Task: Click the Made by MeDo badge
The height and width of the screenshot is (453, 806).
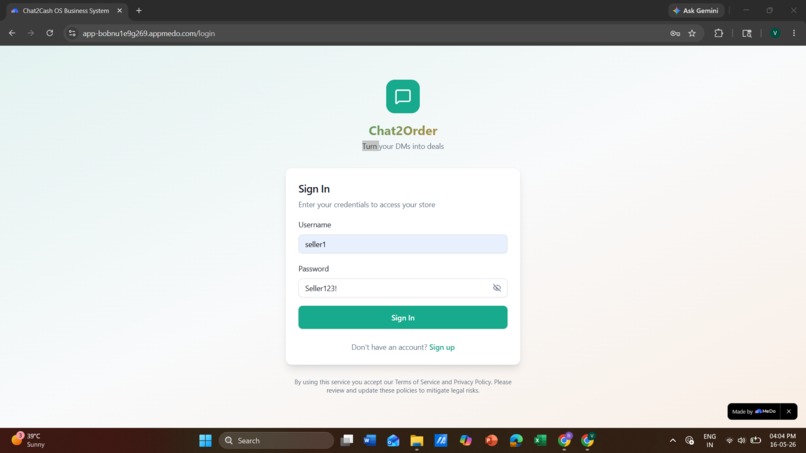Action: click(x=754, y=411)
